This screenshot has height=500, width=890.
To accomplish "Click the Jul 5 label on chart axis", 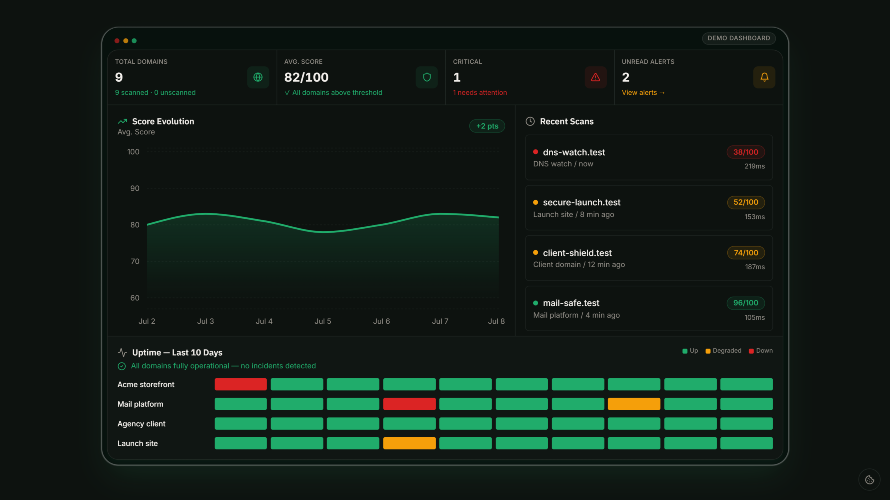I will (322, 321).
